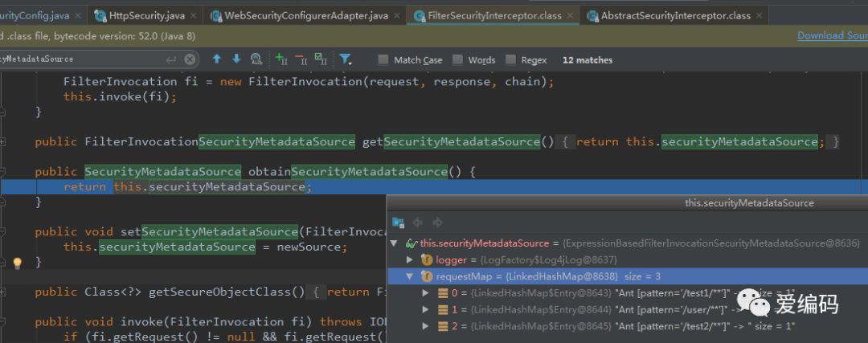Select the FilterSecurityInterceptor.class tab
This screenshot has height=343, width=868.
pos(494,15)
